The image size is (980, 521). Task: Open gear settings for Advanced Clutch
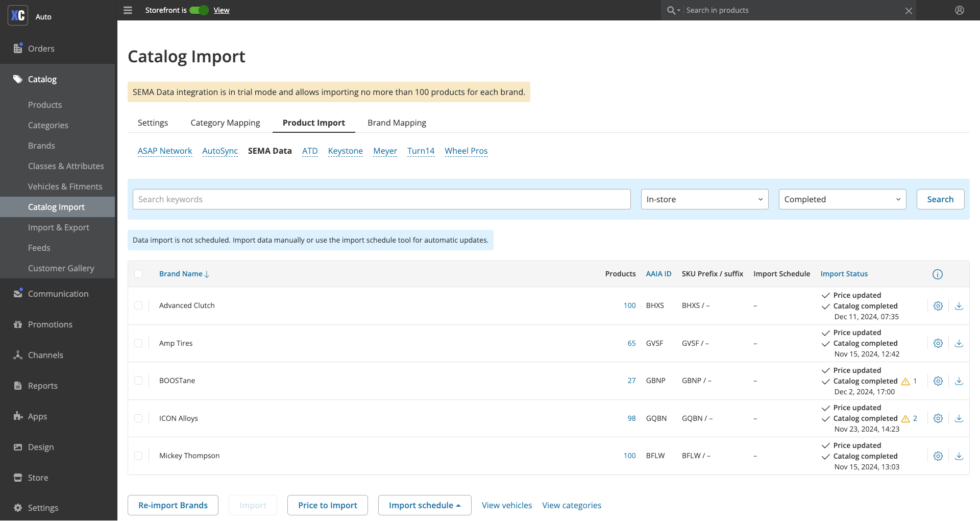point(938,306)
